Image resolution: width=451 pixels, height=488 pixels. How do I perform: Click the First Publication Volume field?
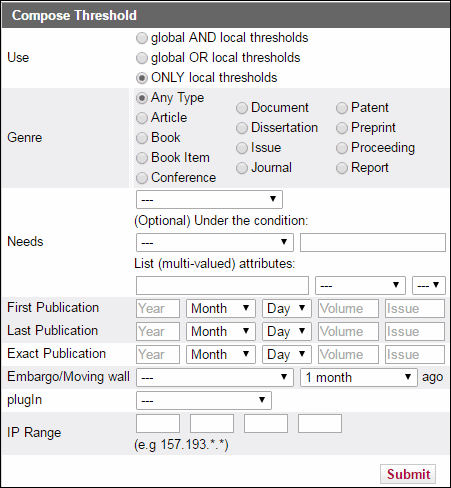point(348,308)
